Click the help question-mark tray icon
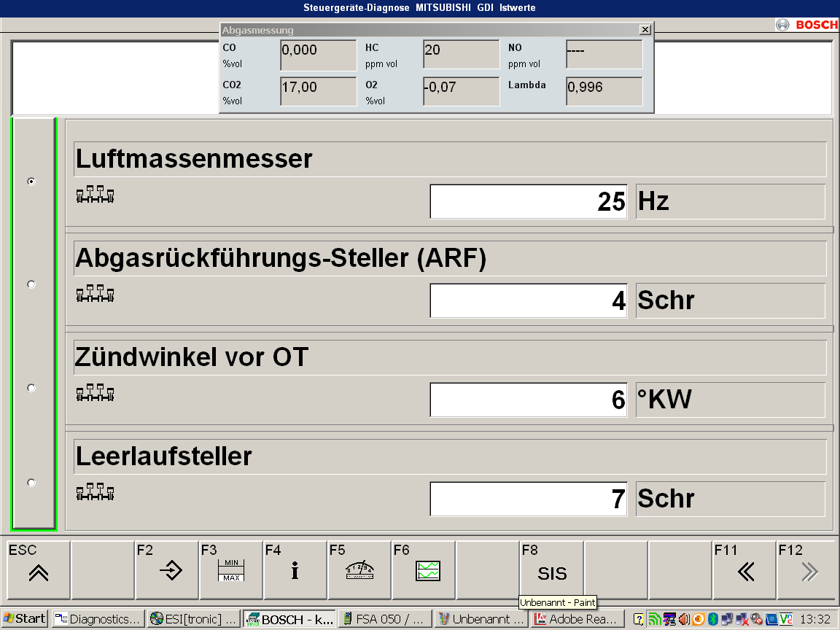Screen dimensions: 840x630 pyautogui.click(x=638, y=619)
